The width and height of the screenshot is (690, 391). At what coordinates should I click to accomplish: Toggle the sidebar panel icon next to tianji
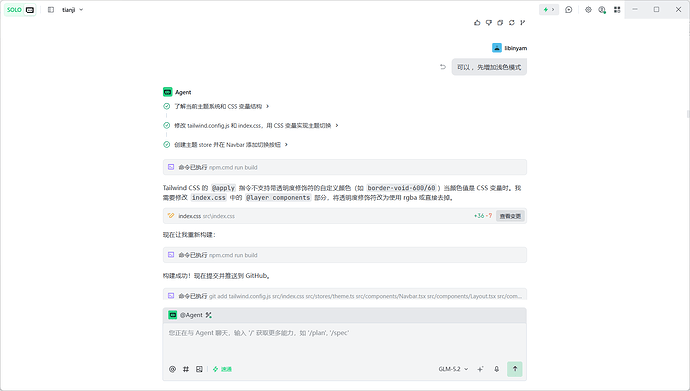pyautogui.click(x=51, y=10)
